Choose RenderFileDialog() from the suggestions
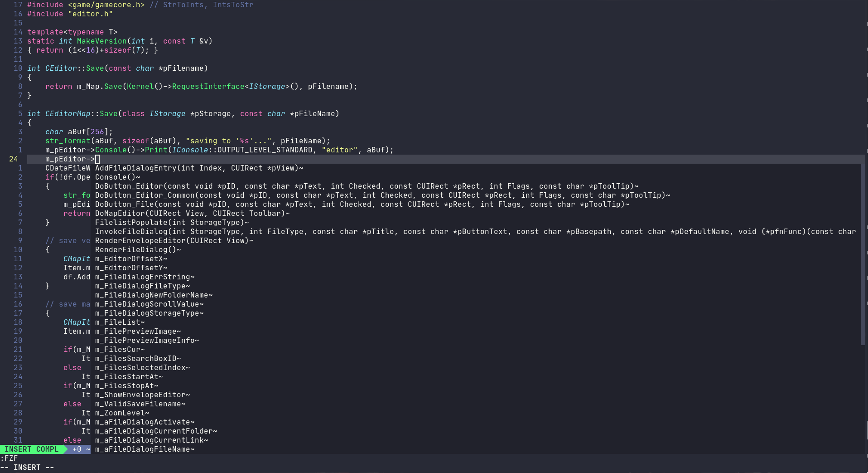The image size is (868, 473). (138, 250)
